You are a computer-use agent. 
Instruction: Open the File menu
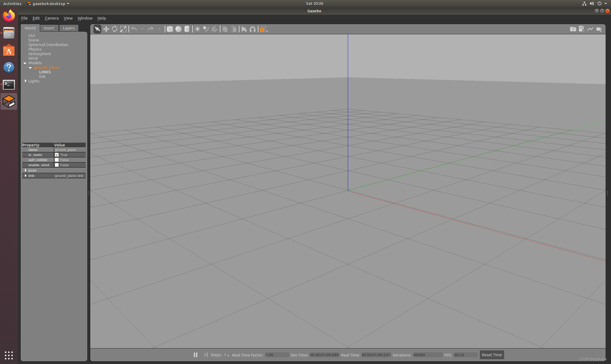pos(24,18)
